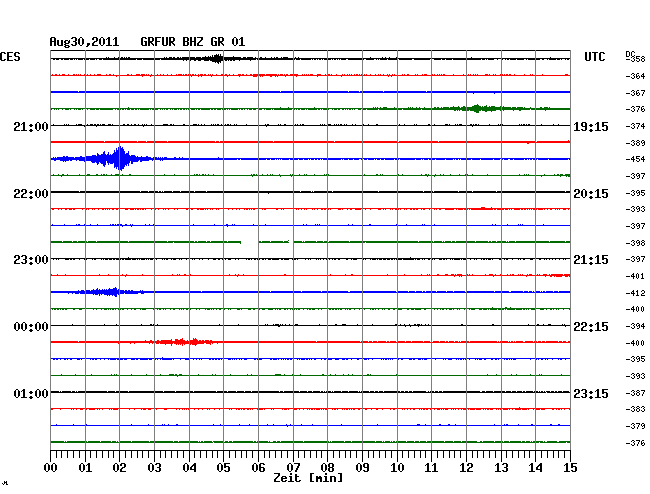650x494 pixels.
Task: Click the DC offset value -387
Action: [635, 393]
